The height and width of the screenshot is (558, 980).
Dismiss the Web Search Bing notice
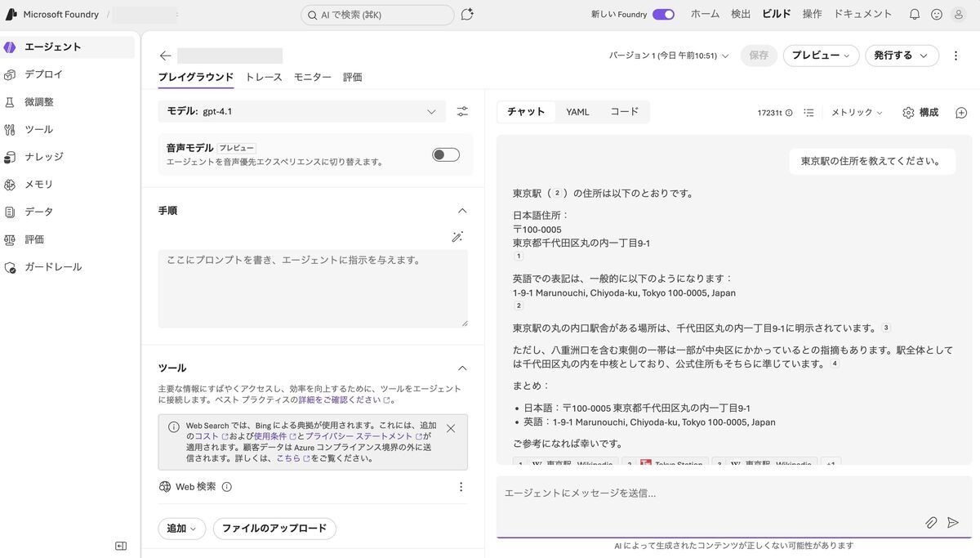tap(451, 428)
